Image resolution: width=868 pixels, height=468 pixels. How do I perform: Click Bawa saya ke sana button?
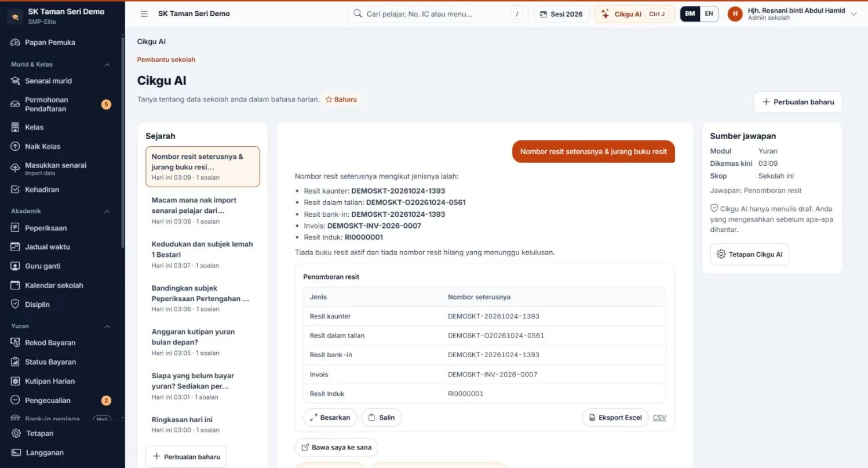(337, 447)
